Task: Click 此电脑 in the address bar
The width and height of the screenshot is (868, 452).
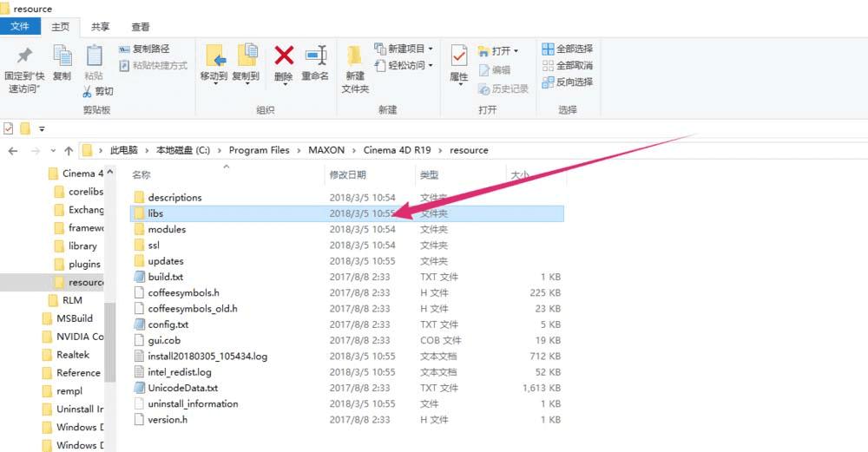Action: click(123, 150)
